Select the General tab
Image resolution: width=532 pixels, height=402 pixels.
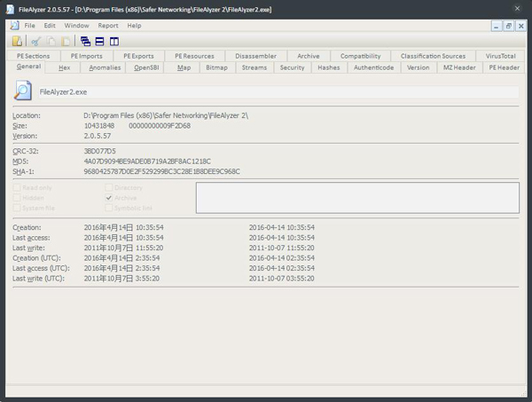[29, 67]
